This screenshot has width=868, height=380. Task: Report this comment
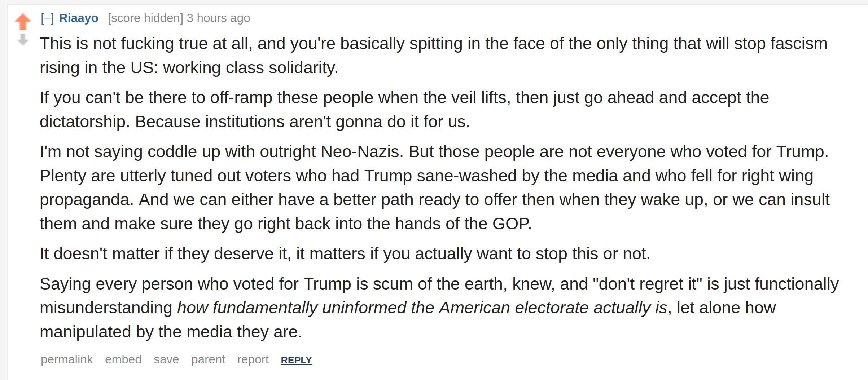point(253,359)
